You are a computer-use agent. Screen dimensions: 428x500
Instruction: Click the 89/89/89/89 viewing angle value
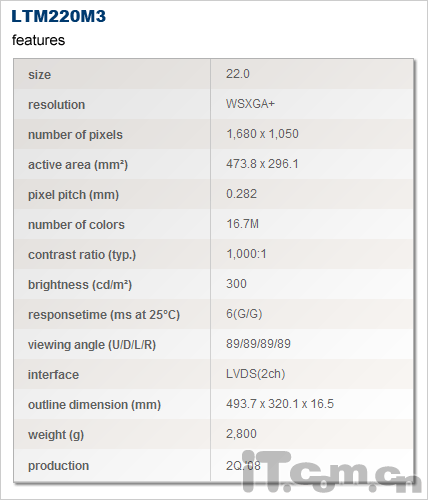258,344
